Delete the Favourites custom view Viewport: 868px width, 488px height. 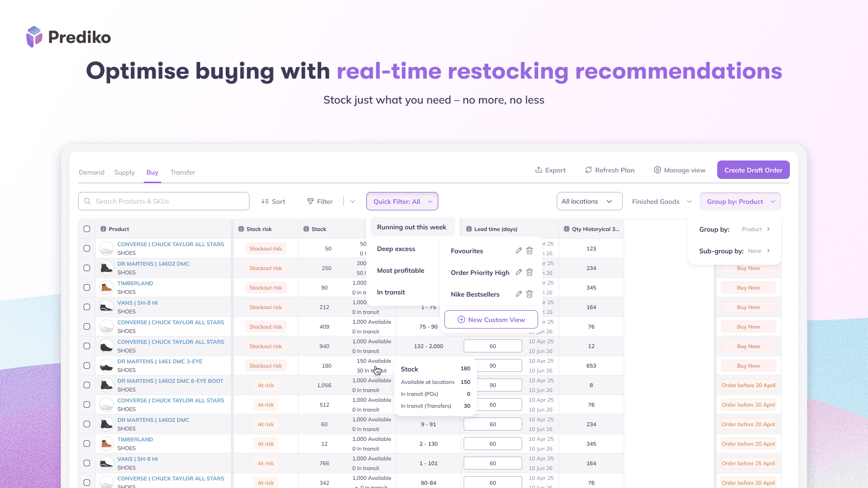click(529, 251)
